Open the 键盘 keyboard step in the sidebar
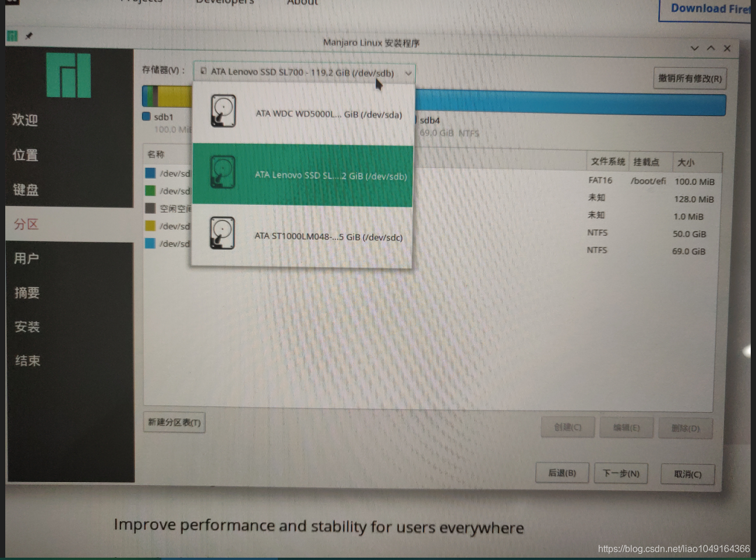 click(x=26, y=190)
